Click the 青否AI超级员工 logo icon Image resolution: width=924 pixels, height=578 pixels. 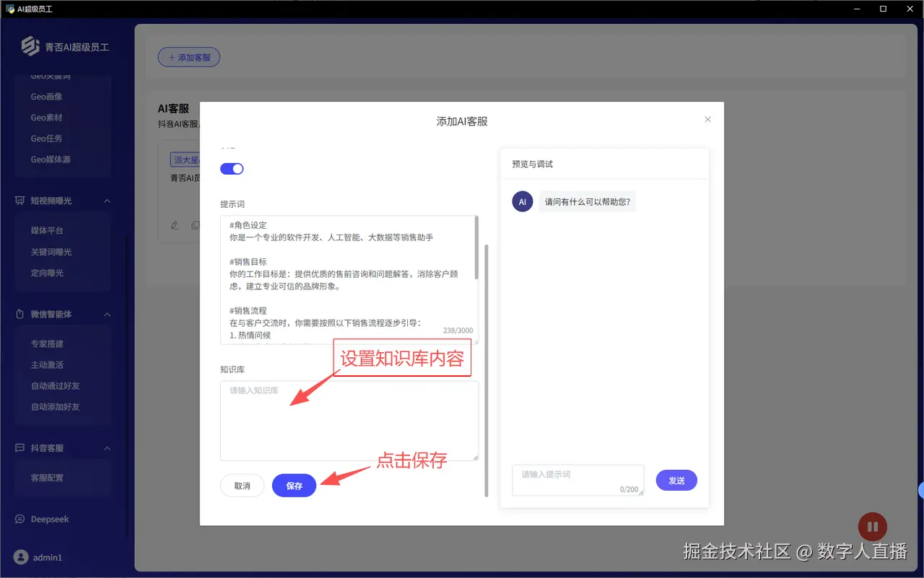pos(30,46)
